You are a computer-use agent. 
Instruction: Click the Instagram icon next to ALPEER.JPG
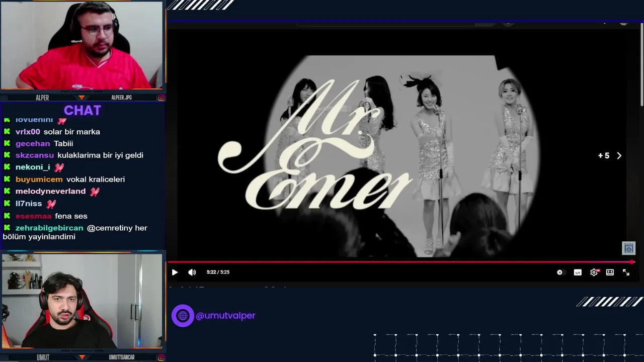coord(161,98)
